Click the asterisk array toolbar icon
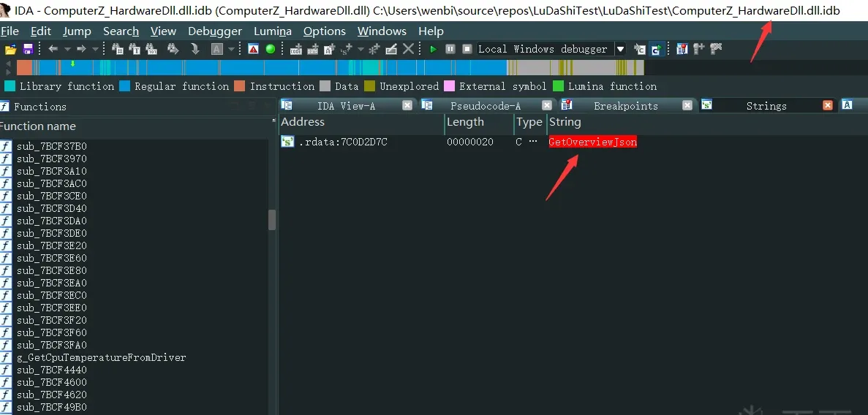The width and height of the screenshot is (868, 415). coord(374,49)
